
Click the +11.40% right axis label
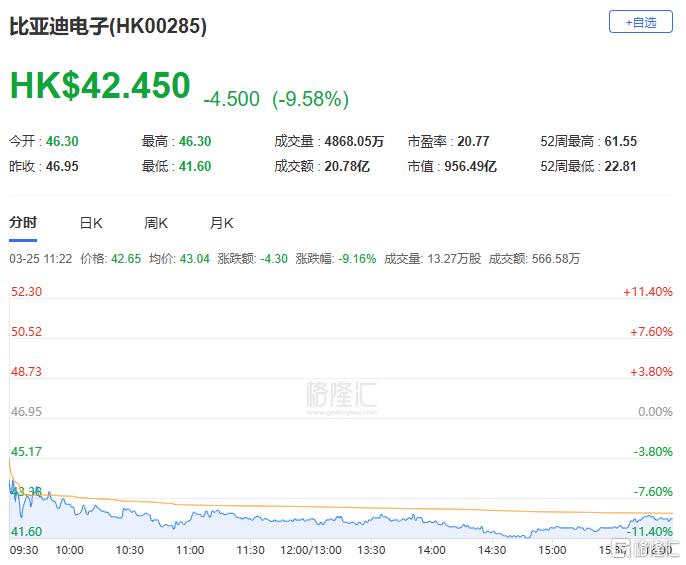click(x=648, y=291)
